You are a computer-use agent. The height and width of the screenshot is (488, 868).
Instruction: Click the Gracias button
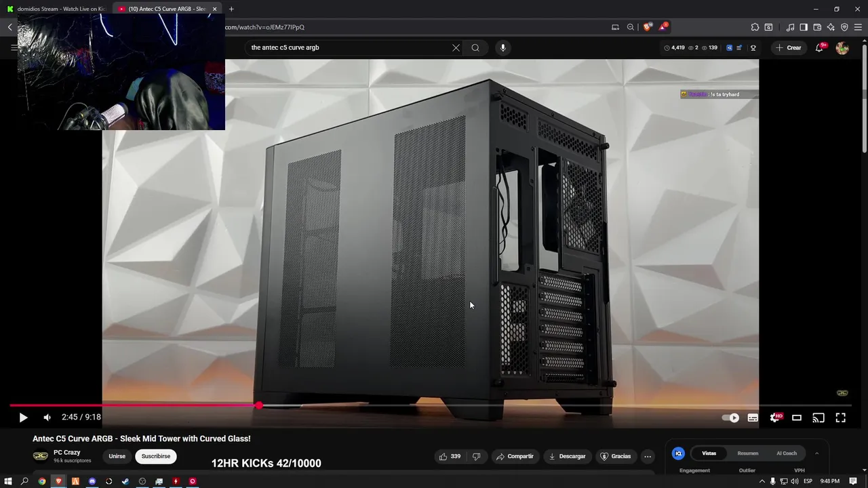(615, 456)
